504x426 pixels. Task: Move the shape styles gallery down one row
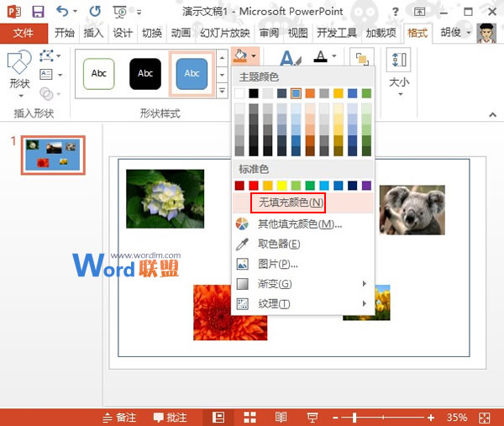[x=222, y=75]
